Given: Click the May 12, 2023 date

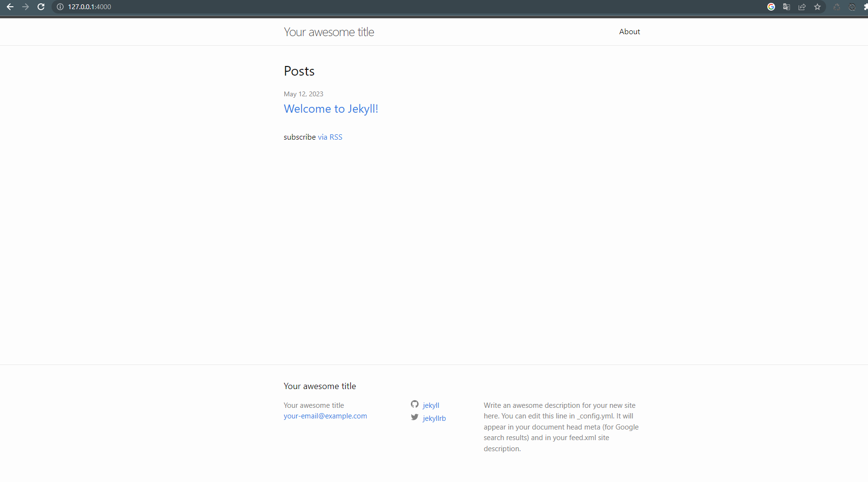Looking at the screenshot, I should point(303,94).
